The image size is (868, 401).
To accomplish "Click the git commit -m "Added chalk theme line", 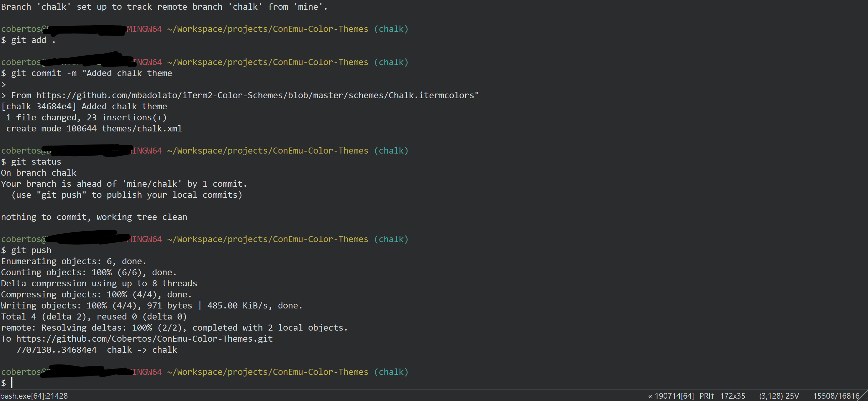I will (x=87, y=73).
